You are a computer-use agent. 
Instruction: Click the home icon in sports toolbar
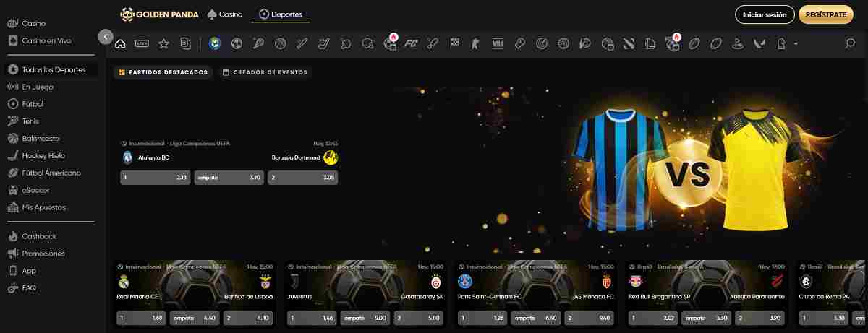[121, 43]
